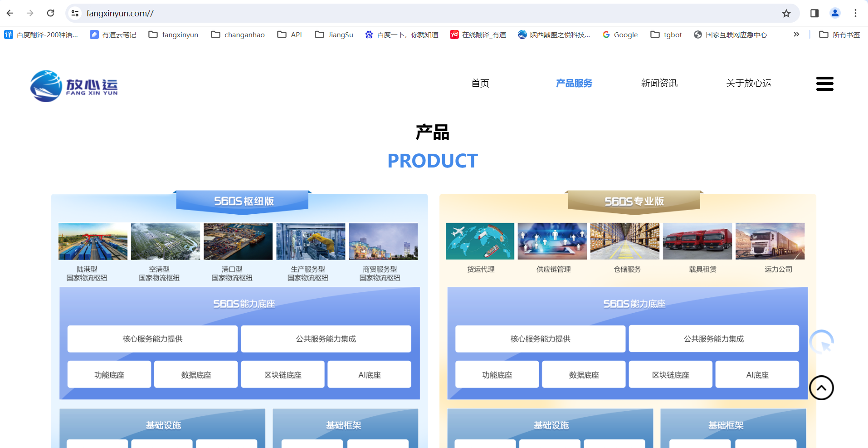868x448 pixels.
Task: Click 功能底座 in 专业版 panel
Action: pyautogui.click(x=497, y=374)
